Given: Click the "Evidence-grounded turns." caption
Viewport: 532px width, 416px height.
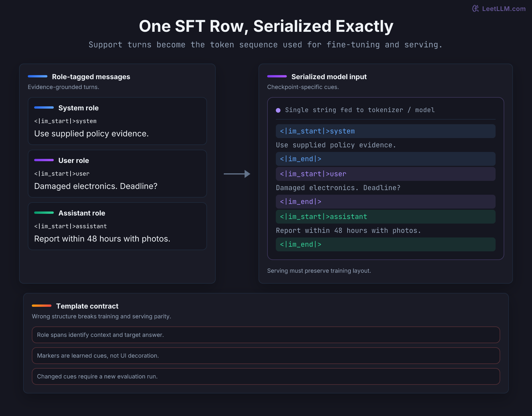Looking at the screenshot, I should pyautogui.click(x=63, y=87).
